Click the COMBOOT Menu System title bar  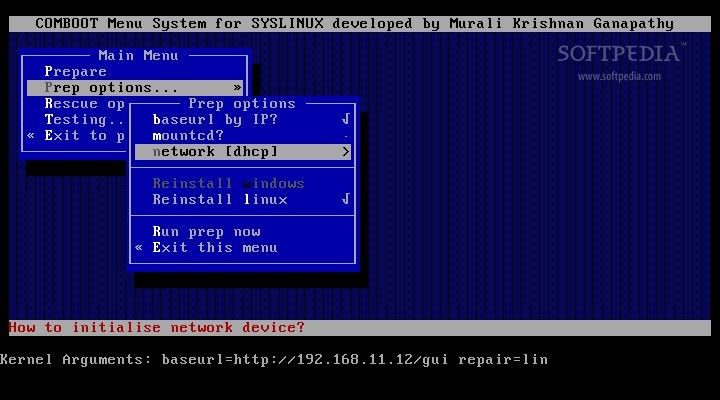coord(360,24)
